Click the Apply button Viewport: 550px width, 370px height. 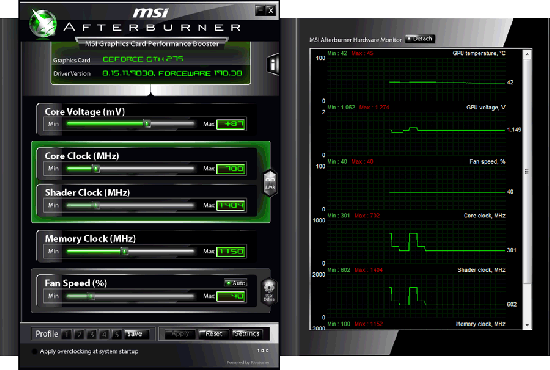180,334
